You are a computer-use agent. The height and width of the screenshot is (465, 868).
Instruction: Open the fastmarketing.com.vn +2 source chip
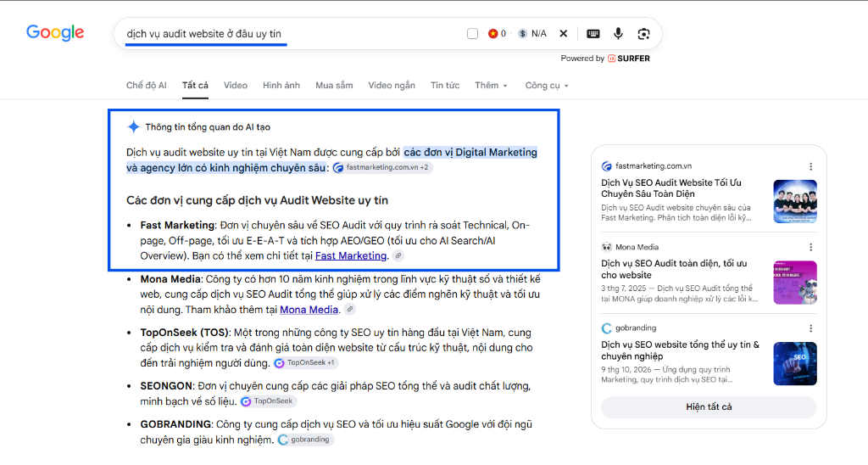pos(382,167)
